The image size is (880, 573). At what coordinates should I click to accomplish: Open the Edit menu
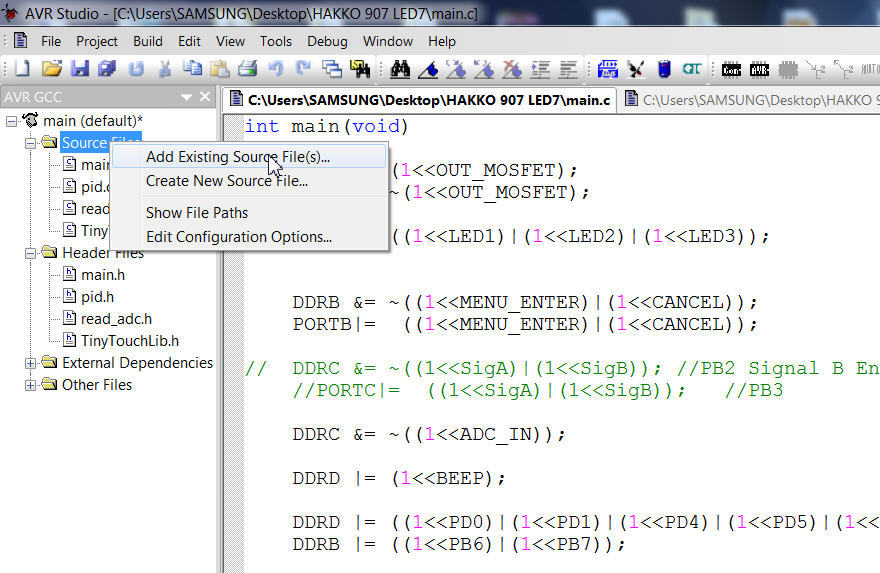(x=189, y=42)
